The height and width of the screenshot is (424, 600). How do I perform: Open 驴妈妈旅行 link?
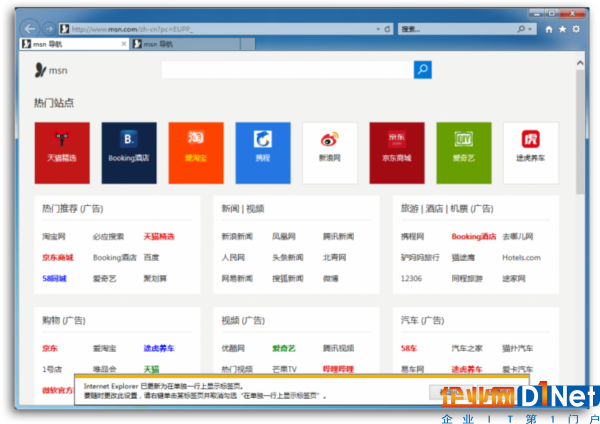420,258
